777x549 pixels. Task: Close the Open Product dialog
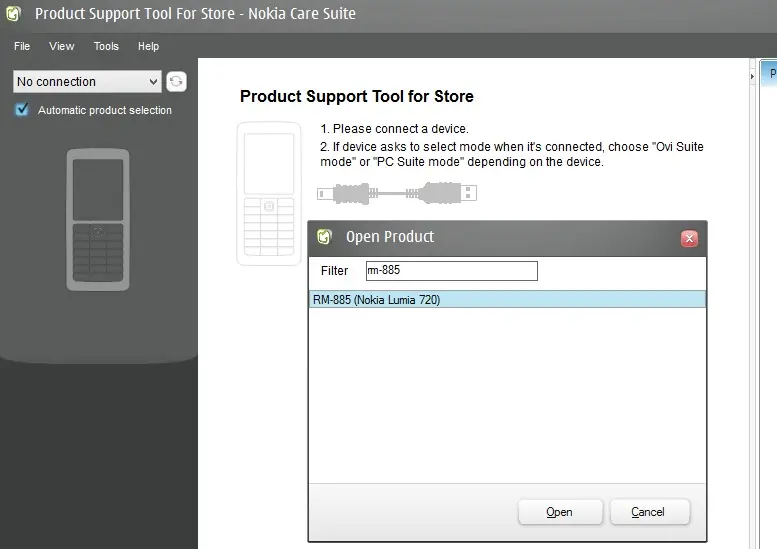689,238
